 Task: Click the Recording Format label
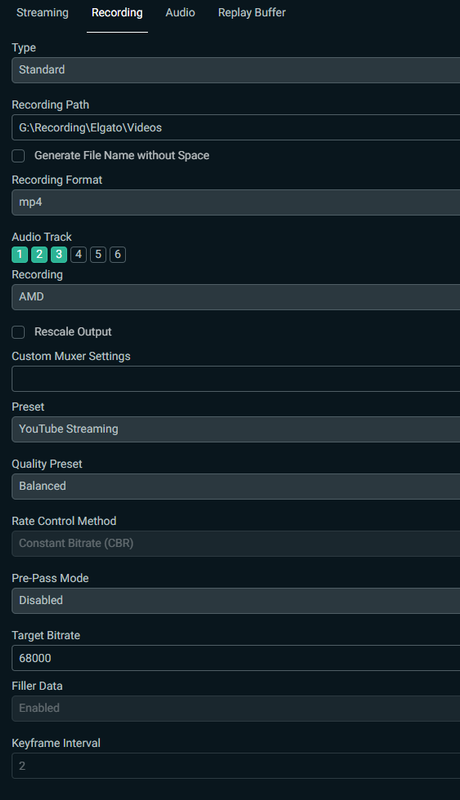57,180
